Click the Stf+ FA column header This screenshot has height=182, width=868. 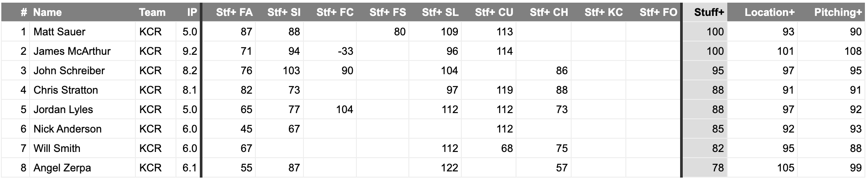pyautogui.click(x=234, y=12)
